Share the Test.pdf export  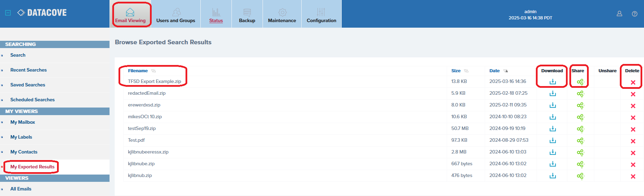580,141
